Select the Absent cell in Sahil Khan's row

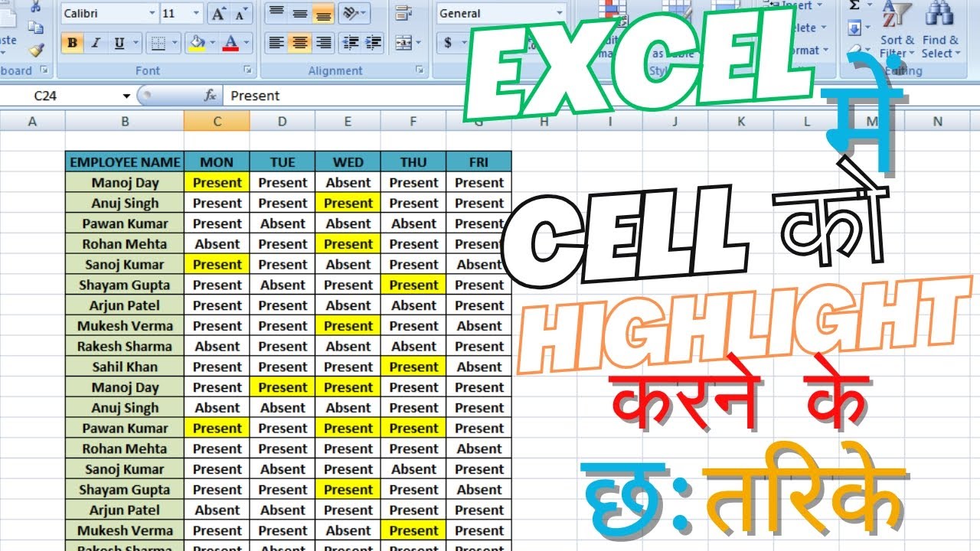coord(479,367)
